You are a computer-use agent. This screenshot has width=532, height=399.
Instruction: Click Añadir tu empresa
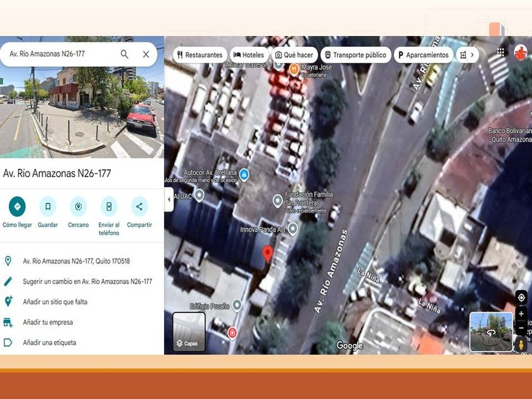coord(48,322)
